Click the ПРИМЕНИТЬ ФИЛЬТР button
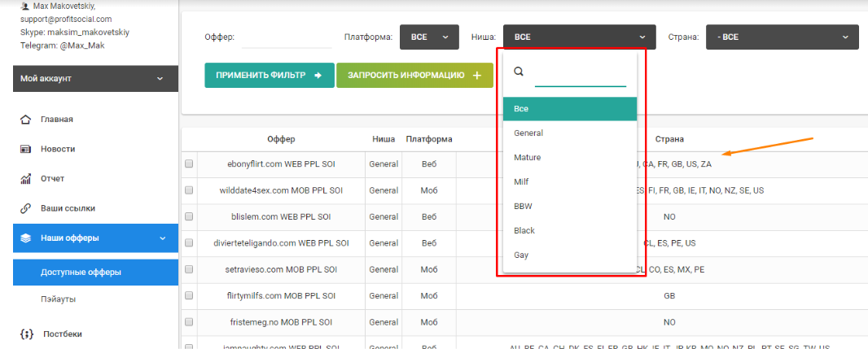The image size is (868, 349). 269,75
